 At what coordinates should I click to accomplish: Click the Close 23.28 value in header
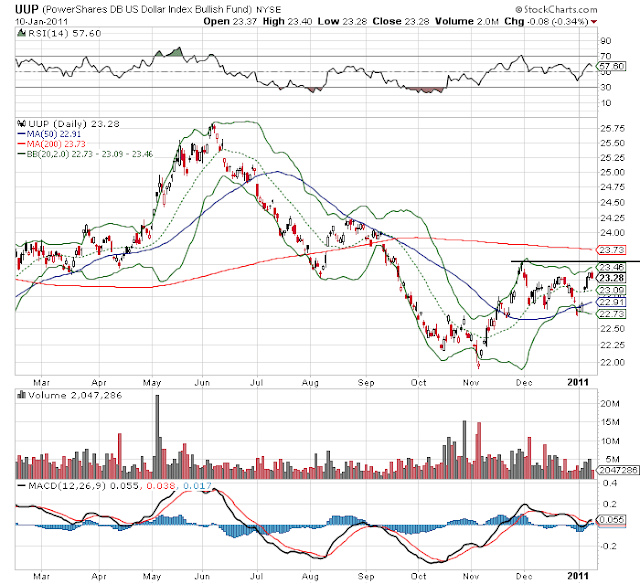click(x=400, y=21)
